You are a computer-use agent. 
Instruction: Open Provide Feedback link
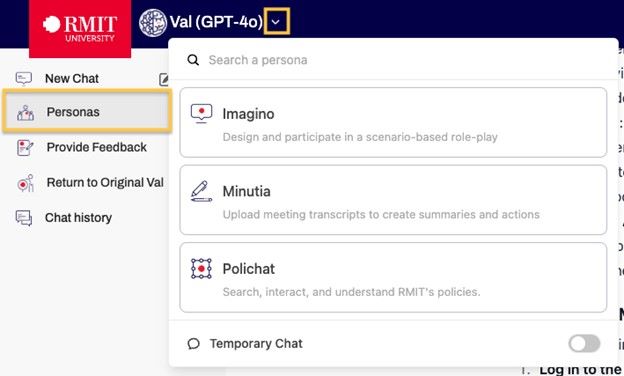click(x=97, y=147)
